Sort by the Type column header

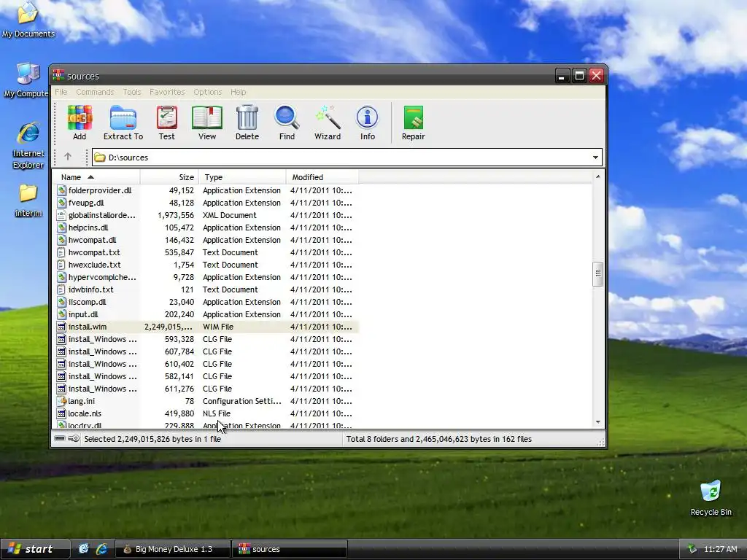pos(242,177)
